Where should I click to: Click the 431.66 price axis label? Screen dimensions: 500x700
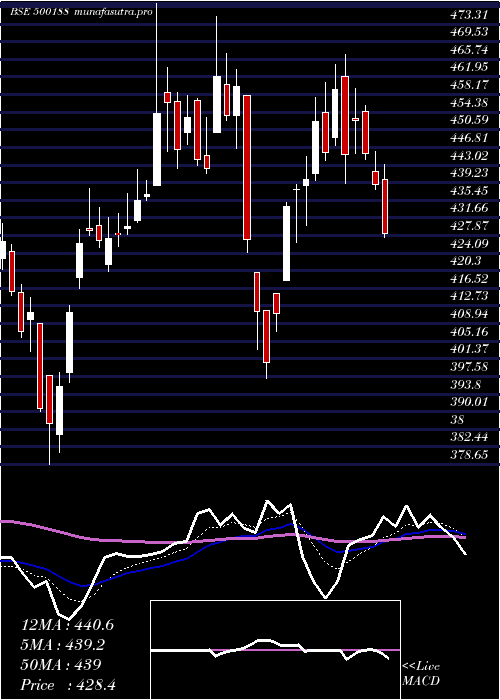(x=467, y=208)
